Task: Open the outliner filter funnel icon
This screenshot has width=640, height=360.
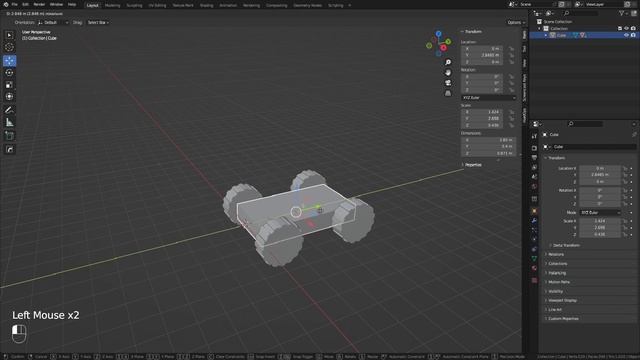Action: [x=622, y=13]
